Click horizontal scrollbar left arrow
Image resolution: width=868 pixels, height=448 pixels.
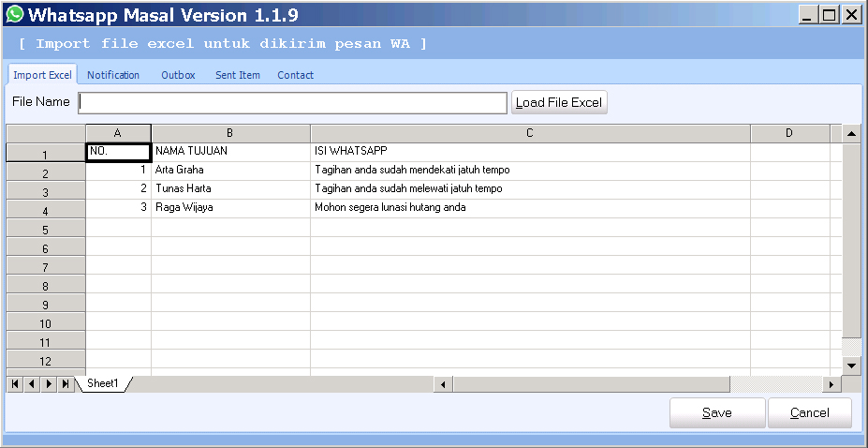[x=443, y=384]
